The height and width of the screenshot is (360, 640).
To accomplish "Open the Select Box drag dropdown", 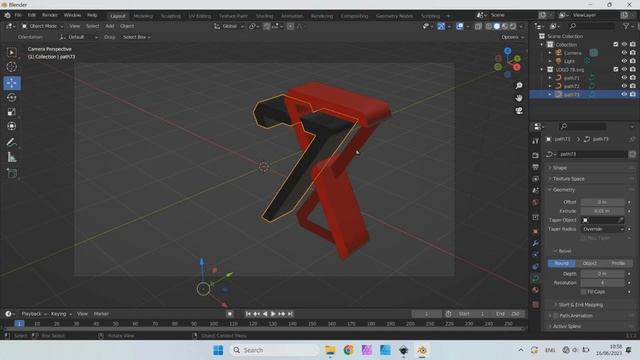I will 137,37.
